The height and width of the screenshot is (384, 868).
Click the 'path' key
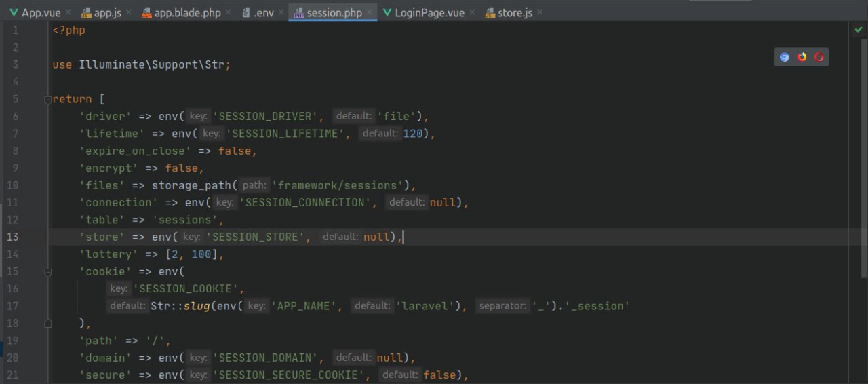[99, 341]
